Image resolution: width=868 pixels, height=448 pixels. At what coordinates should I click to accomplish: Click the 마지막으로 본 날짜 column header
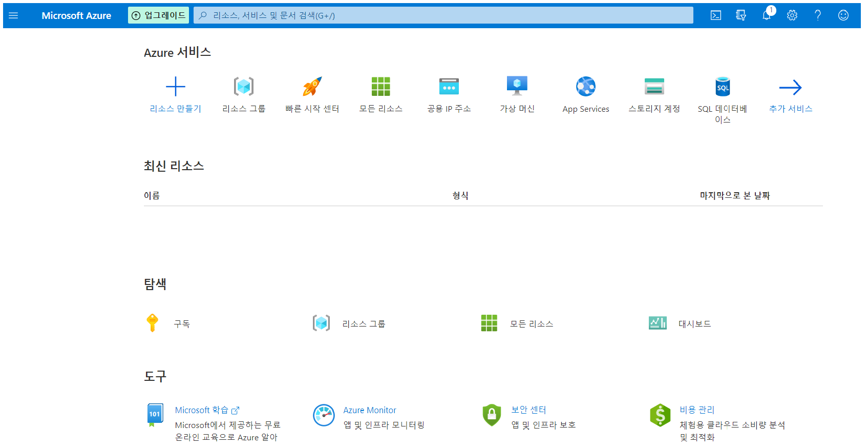[x=735, y=195]
